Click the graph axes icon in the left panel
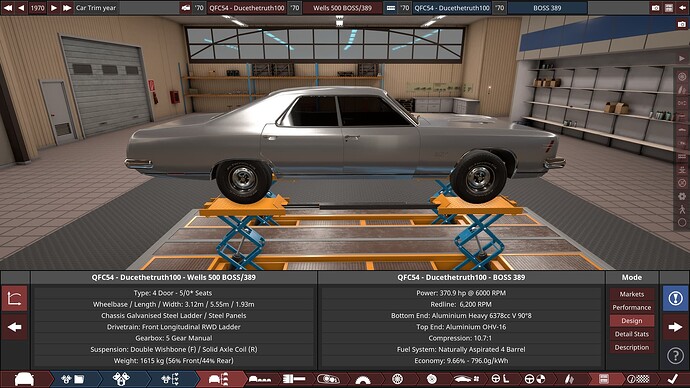Viewport: 690px width, 388px height. (15, 298)
